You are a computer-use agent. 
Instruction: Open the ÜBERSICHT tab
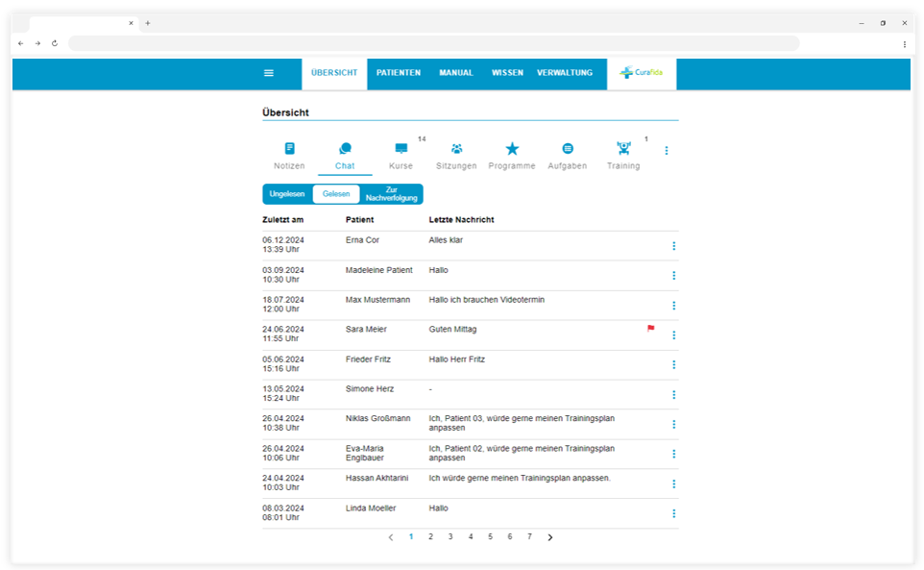pyautogui.click(x=334, y=73)
